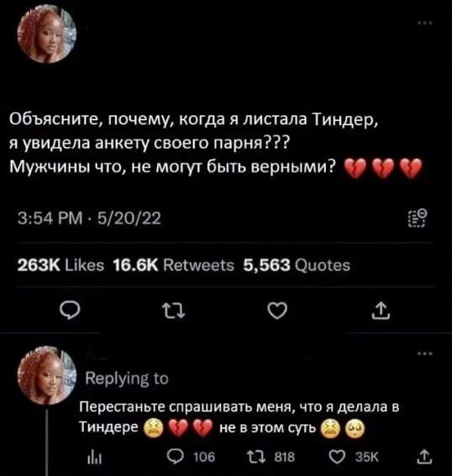Tap the retweet icon under the main tweet
This screenshot has height=476, width=452.
pyautogui.click(x=173, y=311)
